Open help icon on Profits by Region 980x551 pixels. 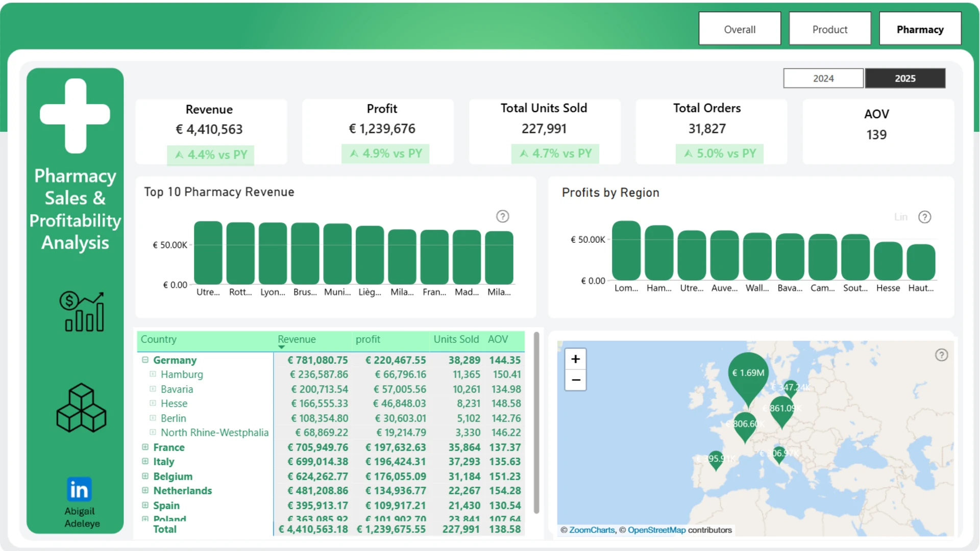click(924, 217)
